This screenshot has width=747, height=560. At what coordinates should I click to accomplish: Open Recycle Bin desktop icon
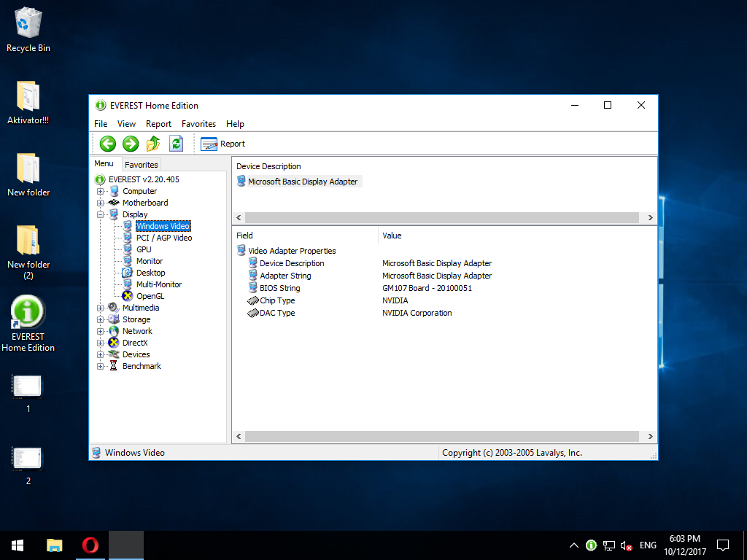pyautogui.click(x=28, y=29)
